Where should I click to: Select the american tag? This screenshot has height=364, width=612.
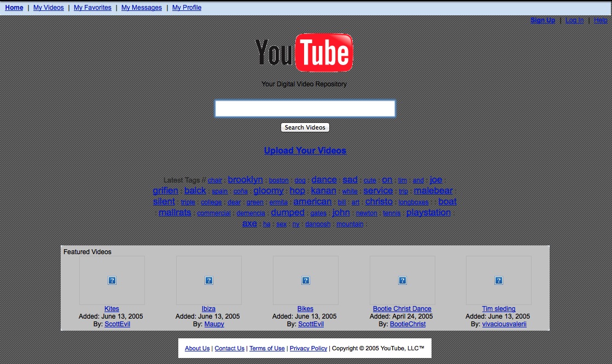pyautogui.click(x=312, y=201)
